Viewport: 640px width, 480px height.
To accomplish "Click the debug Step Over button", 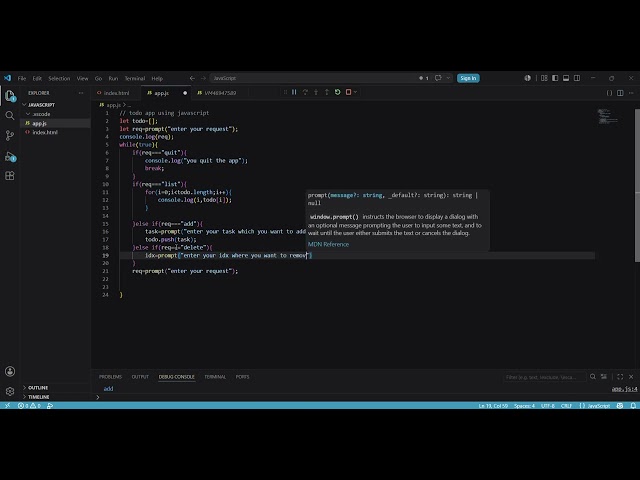I will [305, 92].
